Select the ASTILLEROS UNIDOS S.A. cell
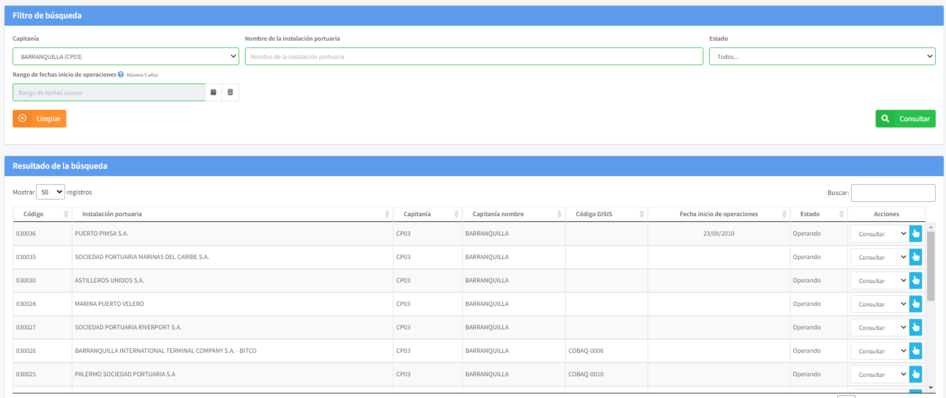The width and height of the screenshot is (946, 398). [232, 280]
